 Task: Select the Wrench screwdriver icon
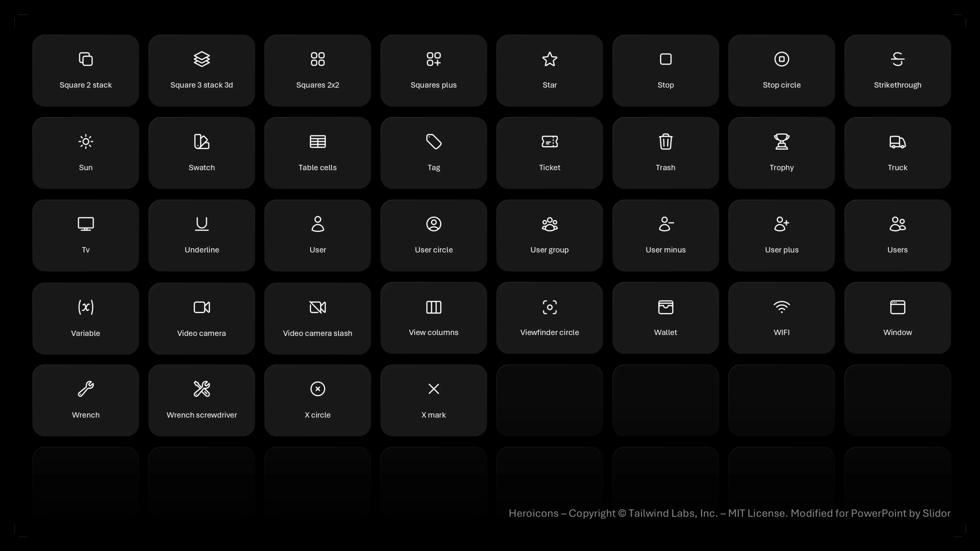202,389
